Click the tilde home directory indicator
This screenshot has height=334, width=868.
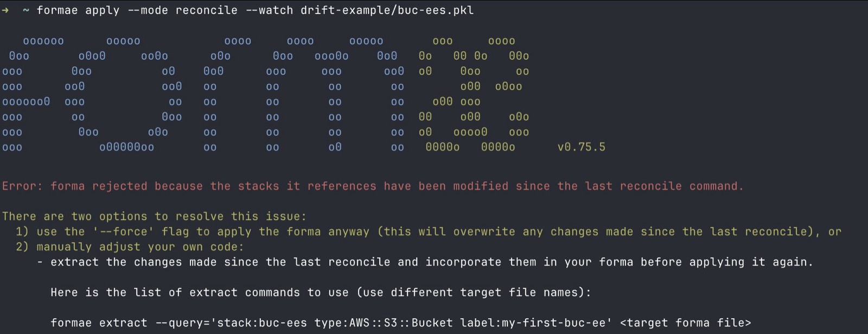point(26,10)
